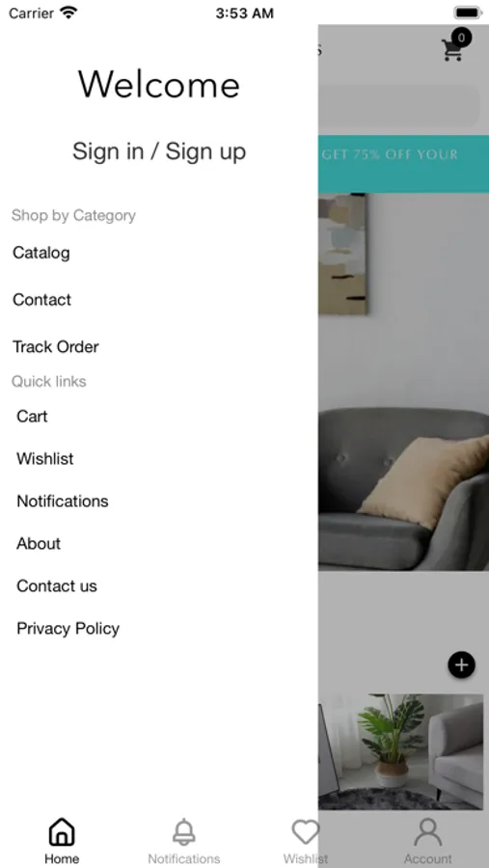Open the plant room product thumbnail
This screenshot has height=868, width=489.
point(400,751)
